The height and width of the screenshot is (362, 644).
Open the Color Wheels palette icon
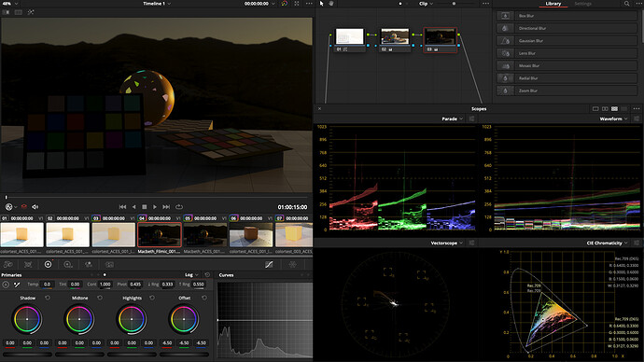click(x=48, y=265)
